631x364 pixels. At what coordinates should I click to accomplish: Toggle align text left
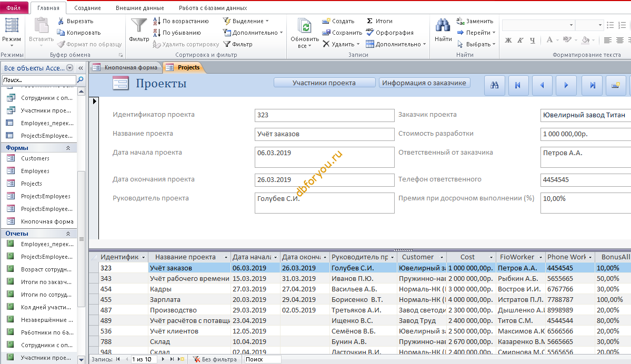(608, 40)
